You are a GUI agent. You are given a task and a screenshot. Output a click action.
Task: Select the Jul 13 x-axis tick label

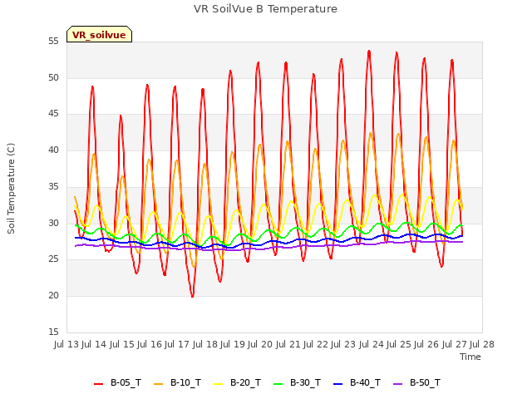pyautogui.click(x=66, y=344)
